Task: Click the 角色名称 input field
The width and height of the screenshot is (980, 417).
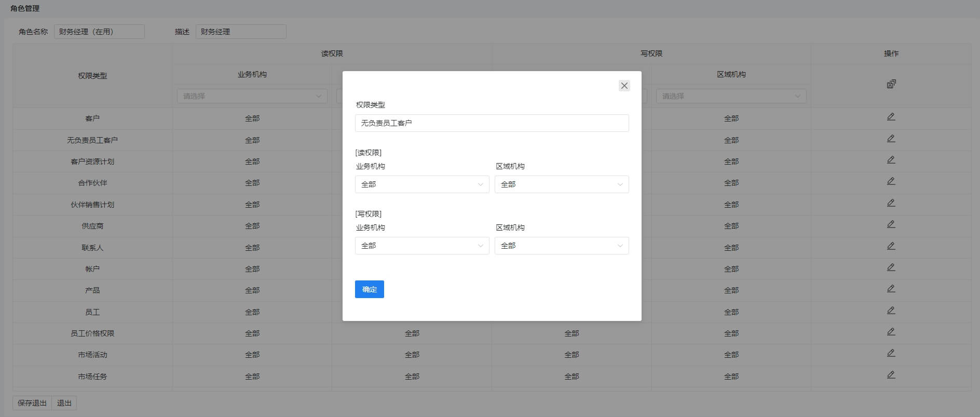Action: pos(99,32)
